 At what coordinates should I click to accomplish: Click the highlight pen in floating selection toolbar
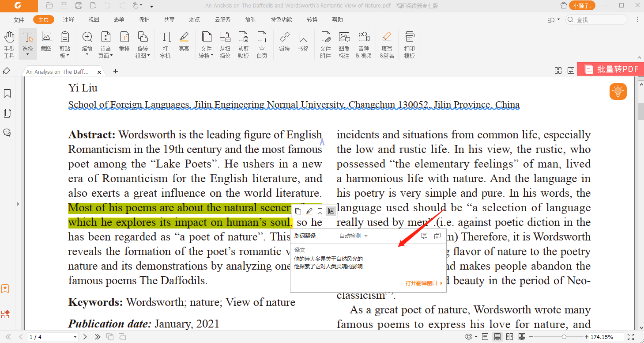(309, 211)
